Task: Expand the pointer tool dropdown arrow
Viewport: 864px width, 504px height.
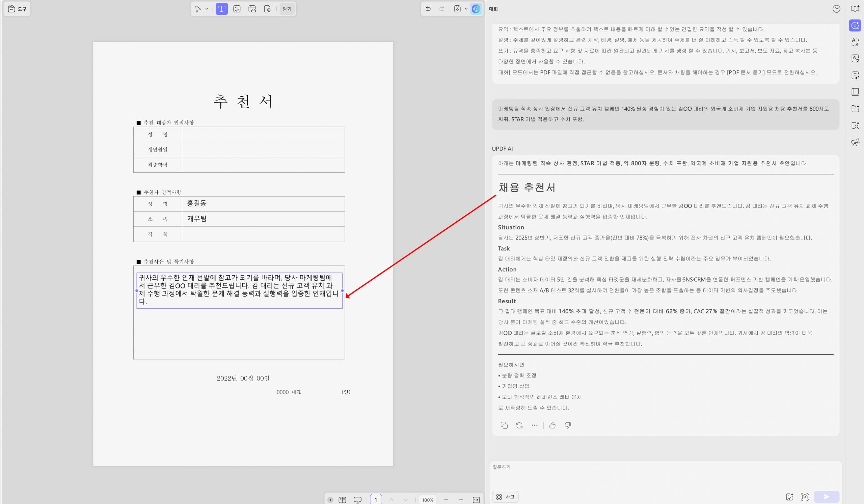Action: tap(207, 9)
